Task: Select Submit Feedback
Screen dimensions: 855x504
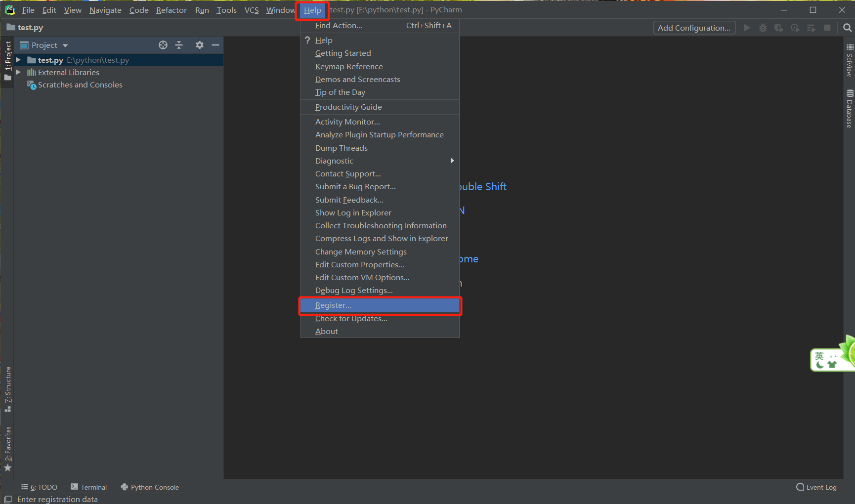Action: [x=380, y=200]
